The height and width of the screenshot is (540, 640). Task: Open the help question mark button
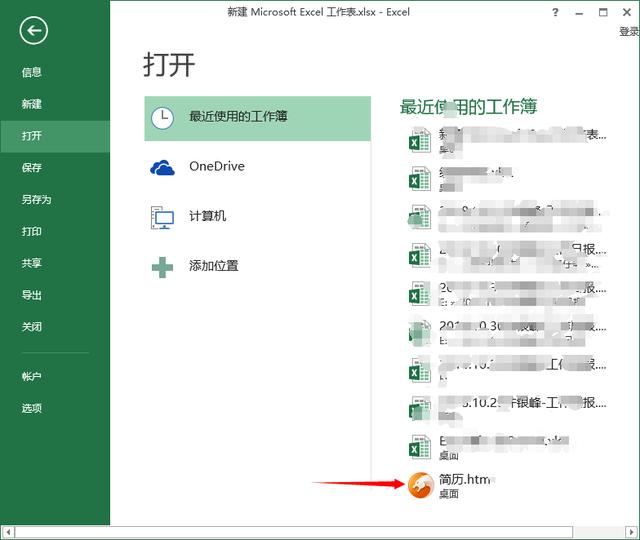[x=555, y=12]
